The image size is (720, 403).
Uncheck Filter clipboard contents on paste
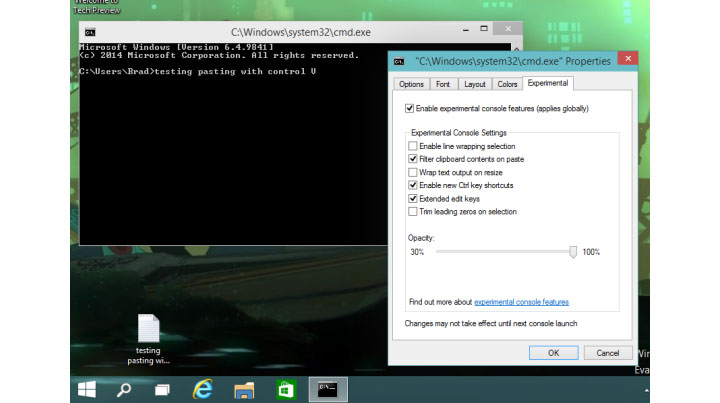tap(413, 159)
